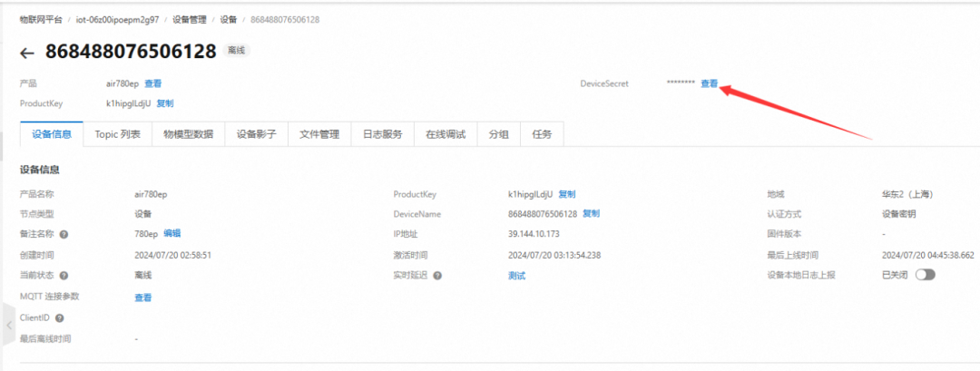Click 已关闭 label beside log switch

point(895,275)
